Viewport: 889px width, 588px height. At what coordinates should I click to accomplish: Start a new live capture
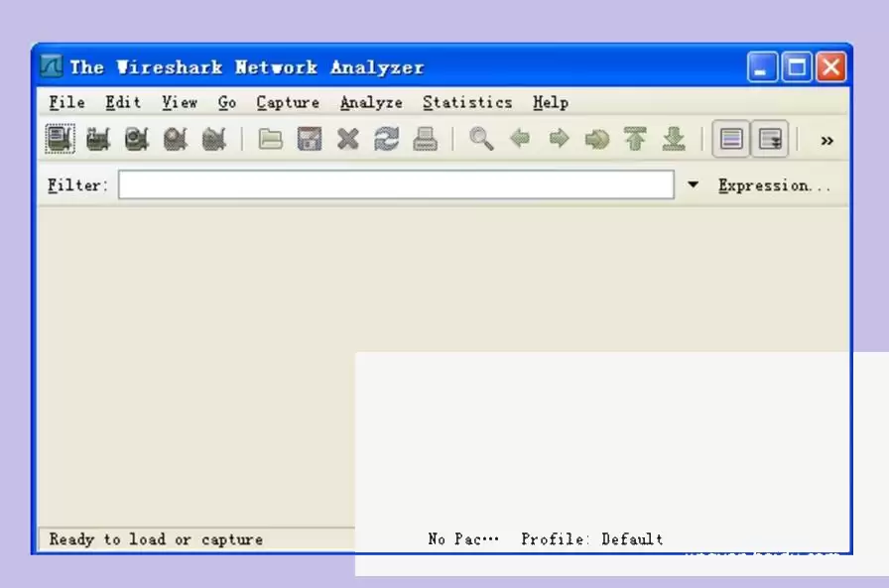click(x=137, y=139)
